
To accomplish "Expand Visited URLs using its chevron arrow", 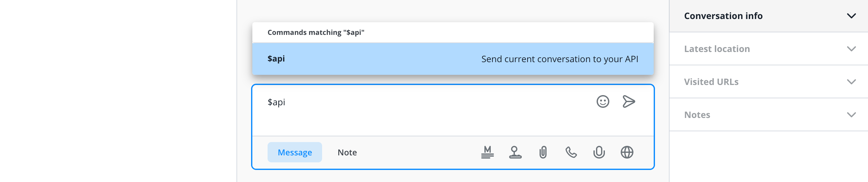I will click(x=851, y=82).
